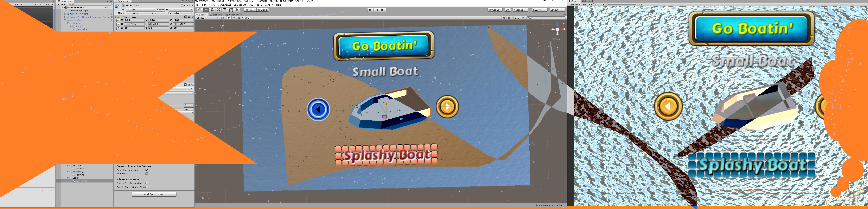Open the Window menu

269,5
